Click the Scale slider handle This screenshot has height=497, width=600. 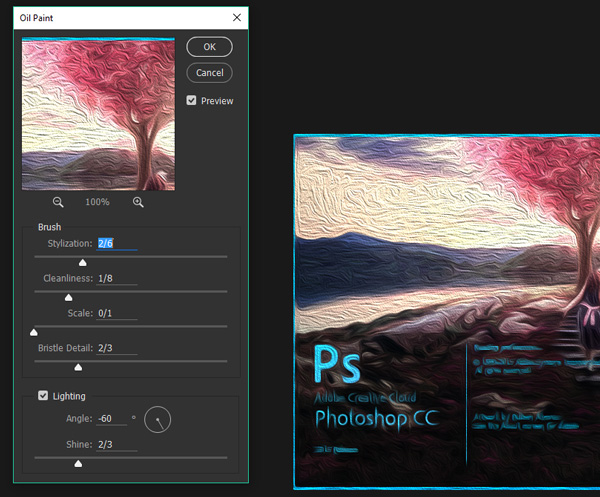[x=34, y=332]
